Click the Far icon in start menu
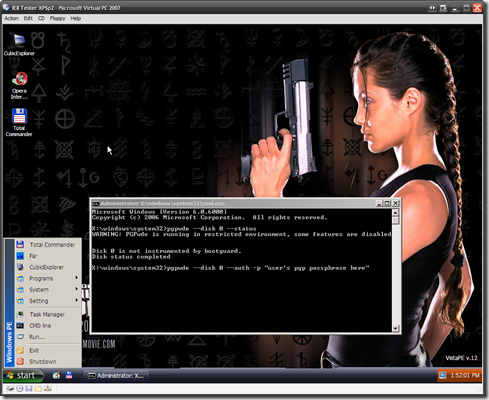Image resolution: width=489 pixels, height=400 pixels. click(x=20, y=256)
